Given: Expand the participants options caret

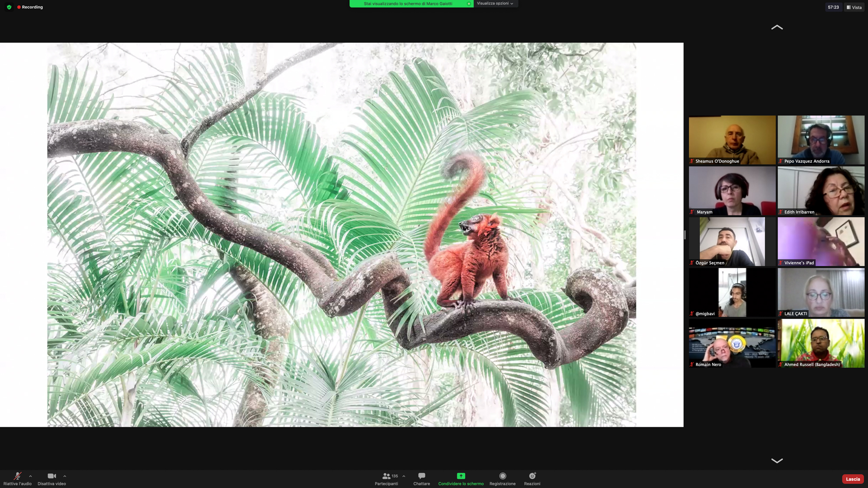Looking at the screenshot, I should (404, 476).
